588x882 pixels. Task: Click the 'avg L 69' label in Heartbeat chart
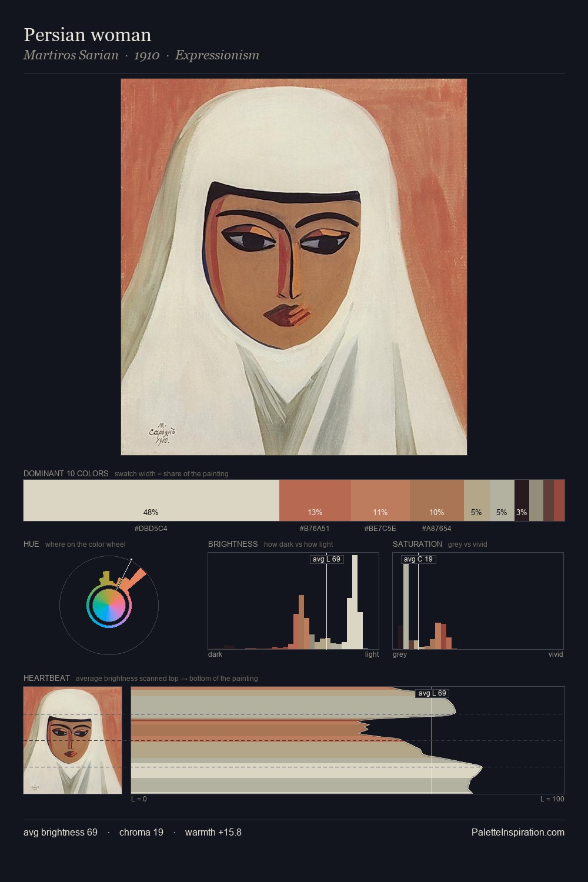coord(432,693)
